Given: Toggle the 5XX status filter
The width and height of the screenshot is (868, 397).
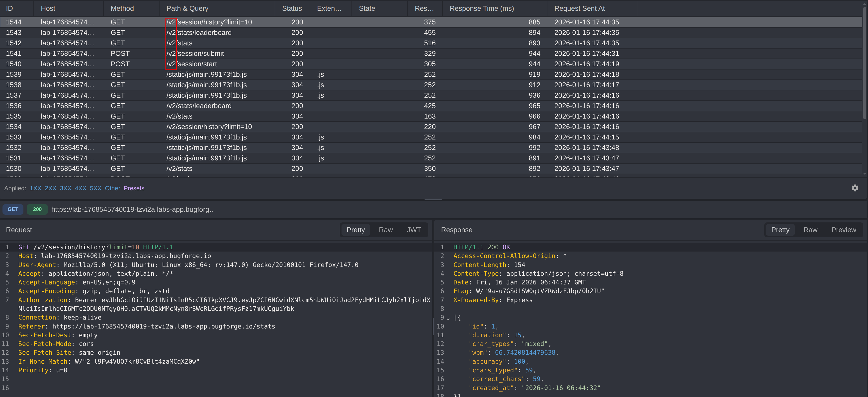Looking at the screenshot, I should [x=95, y=188].
